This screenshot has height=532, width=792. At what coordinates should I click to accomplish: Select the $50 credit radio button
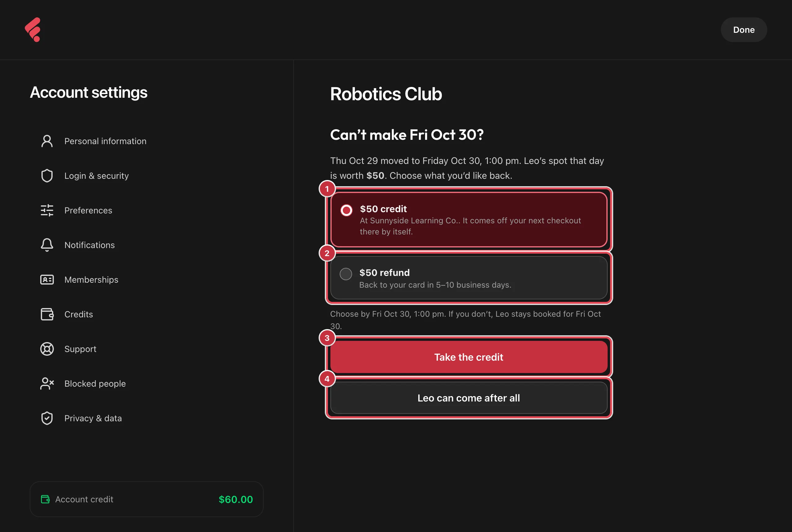pos(346,210)
